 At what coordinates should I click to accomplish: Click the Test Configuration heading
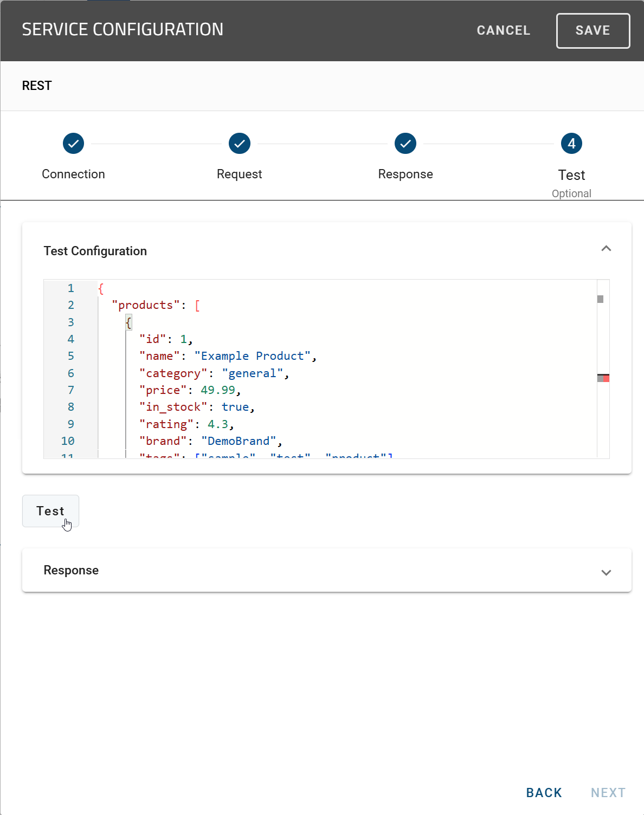(x=95, y=250)
